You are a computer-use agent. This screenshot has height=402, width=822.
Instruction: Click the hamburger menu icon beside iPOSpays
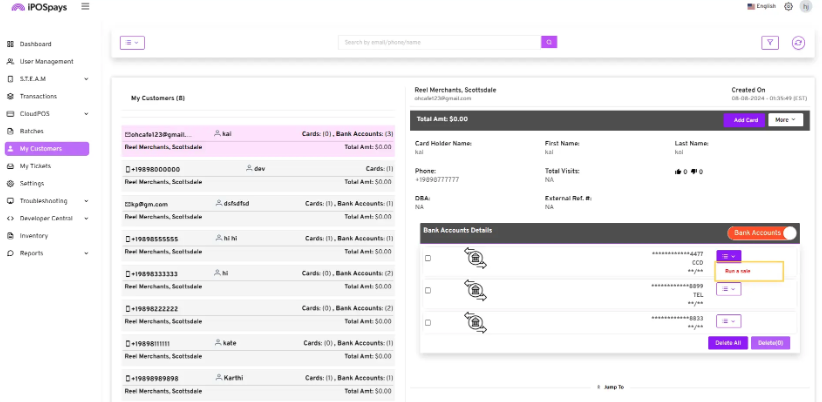pos(85,6)
